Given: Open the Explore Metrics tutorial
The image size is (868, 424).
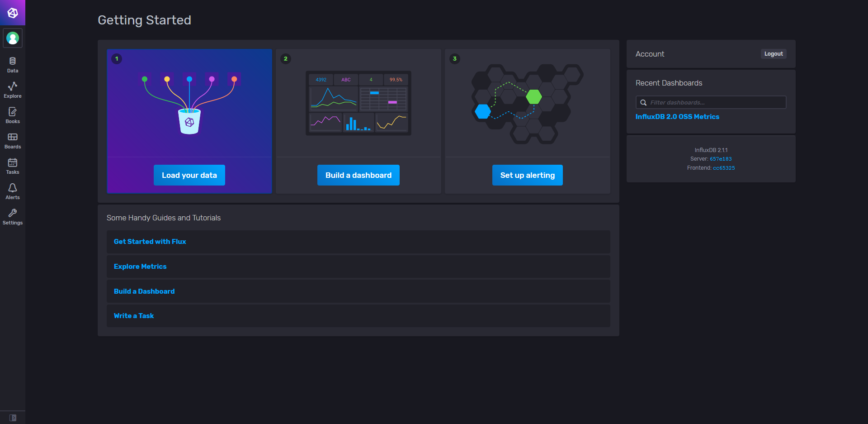Looking at the screenshot, I should tap(140, 267).
